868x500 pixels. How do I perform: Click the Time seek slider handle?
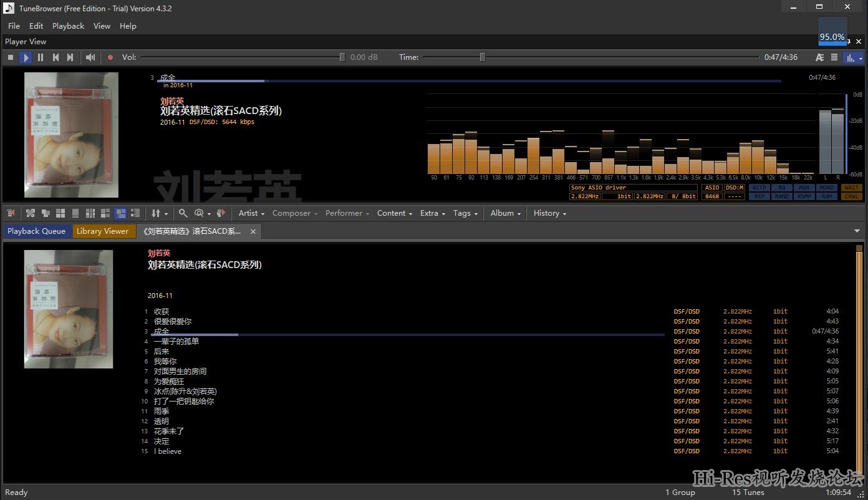click(482, 57)
